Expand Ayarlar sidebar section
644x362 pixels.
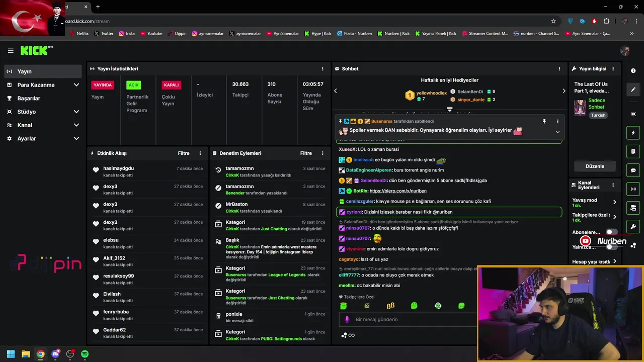(43, 138)
